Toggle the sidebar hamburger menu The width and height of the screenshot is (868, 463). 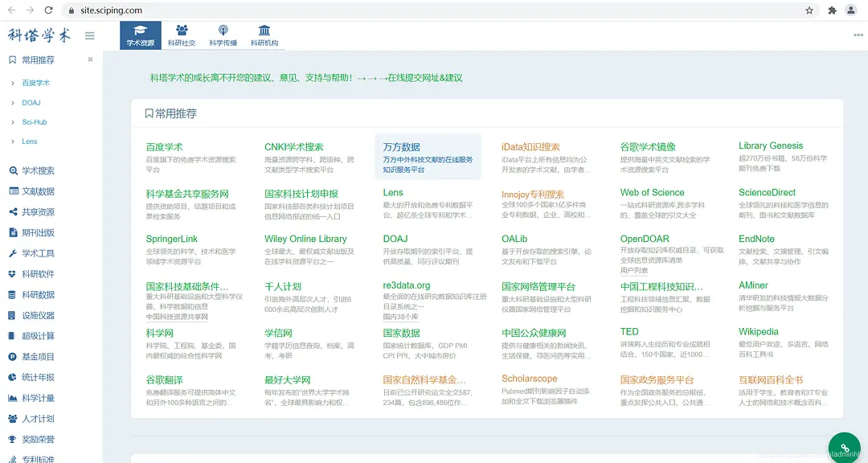point(90,36)
